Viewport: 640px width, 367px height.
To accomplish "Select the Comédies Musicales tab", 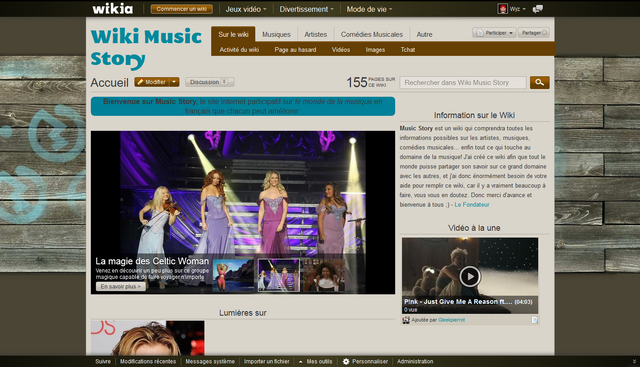I will point(372,34).
